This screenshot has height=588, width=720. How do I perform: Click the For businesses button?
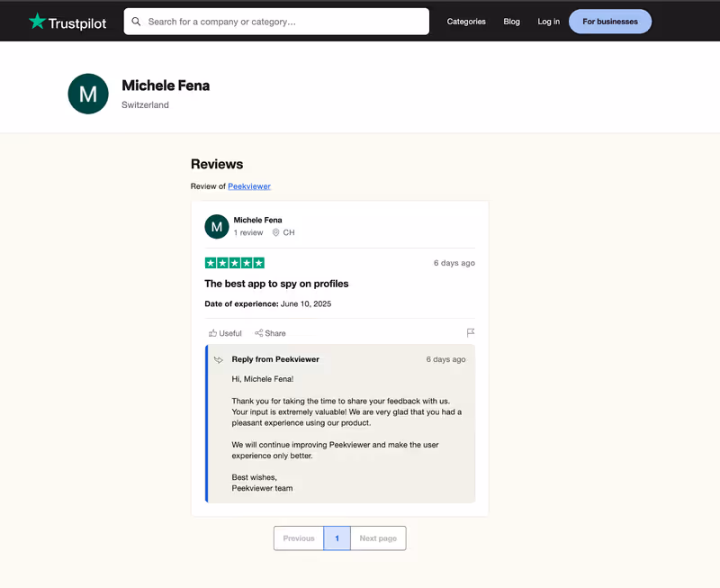[609, 21]
